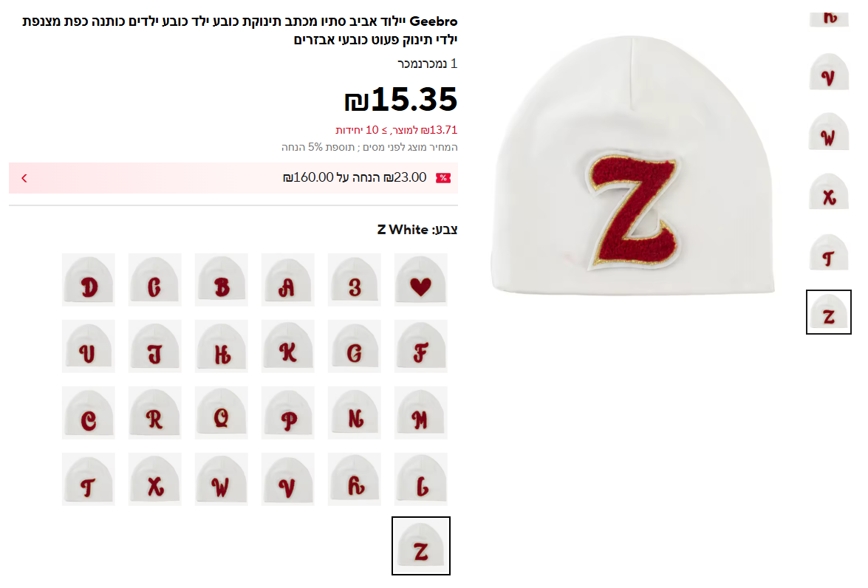Open the W hat thumbnail in gallery
This screenshot has width=868, height=588.
tap(829, 131)
